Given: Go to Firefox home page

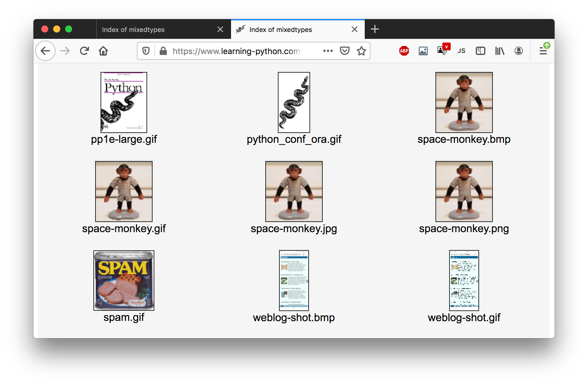Looking at the screenshot, I should pyautogui.click(x=103, y=51).
